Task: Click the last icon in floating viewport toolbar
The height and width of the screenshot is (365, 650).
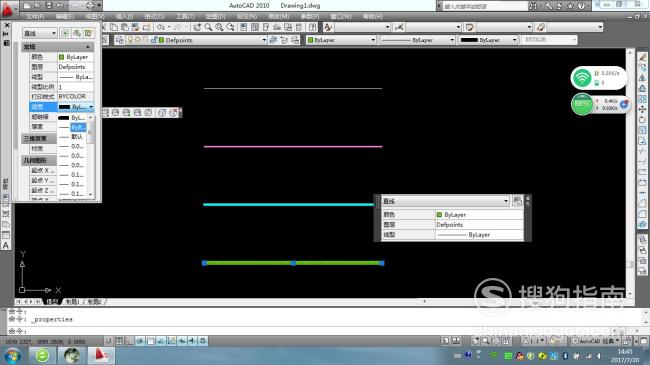Action: [173, 112]
